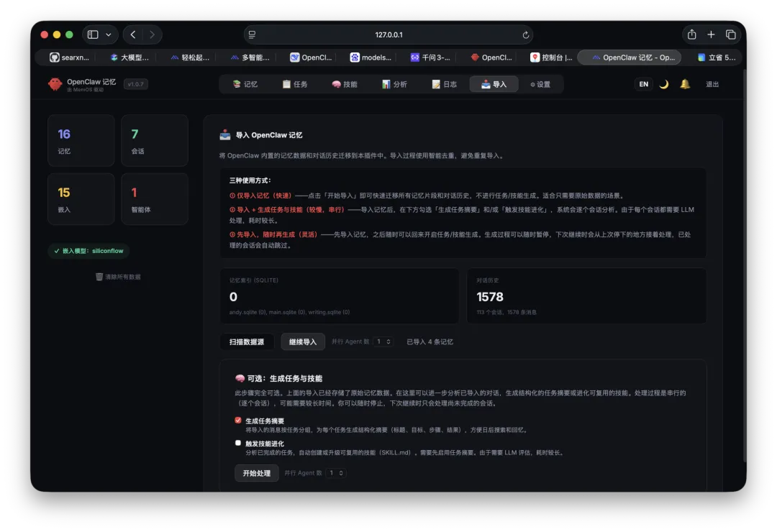The height and width of the screenshot is (532, 777).
Task: Open page settings icon in address bar
Action: click(x=253, y=35)
